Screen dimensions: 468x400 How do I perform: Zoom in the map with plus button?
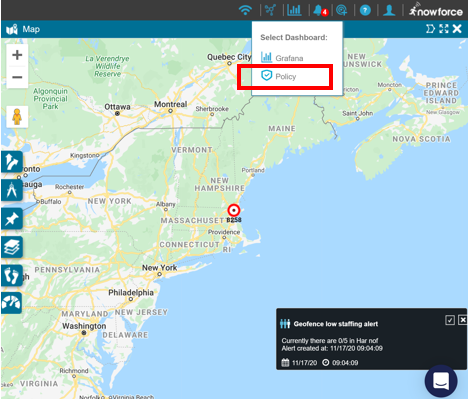(x=17, y=55)
